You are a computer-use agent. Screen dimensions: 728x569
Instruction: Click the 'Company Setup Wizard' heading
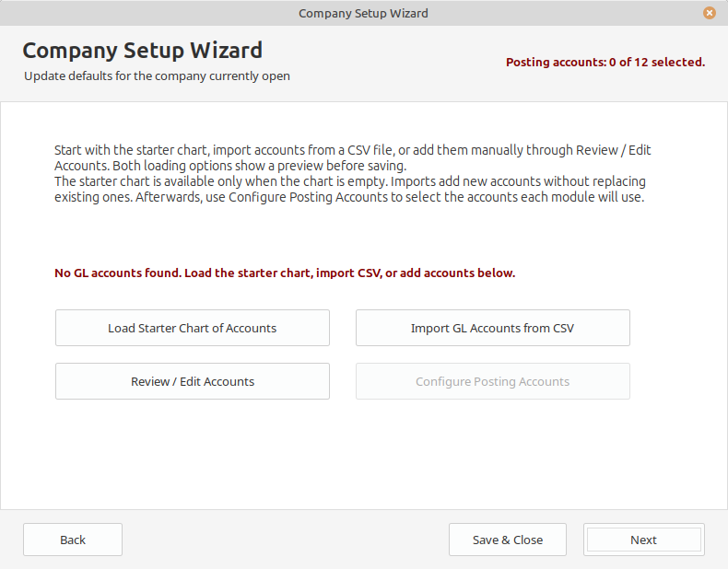point(143,50)
